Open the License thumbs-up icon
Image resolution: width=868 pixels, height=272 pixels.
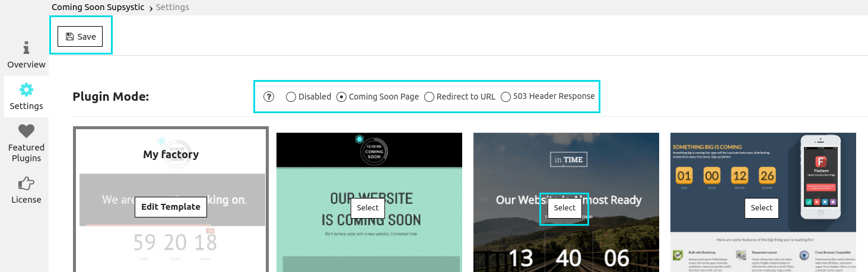point(26,183)
